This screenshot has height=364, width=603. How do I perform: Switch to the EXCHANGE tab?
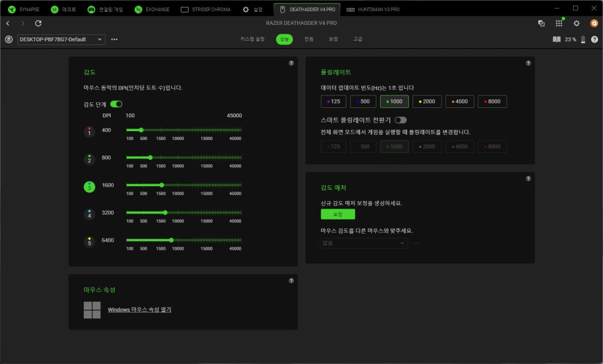[152, 9]
